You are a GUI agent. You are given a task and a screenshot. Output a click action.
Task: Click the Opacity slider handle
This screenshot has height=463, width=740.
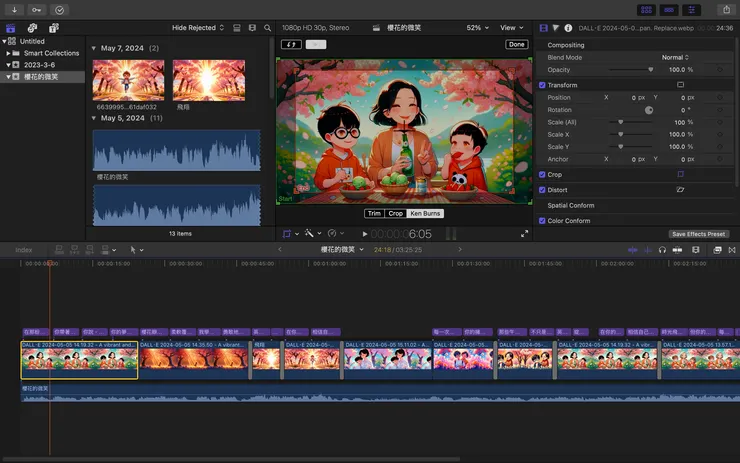point(651,70)
